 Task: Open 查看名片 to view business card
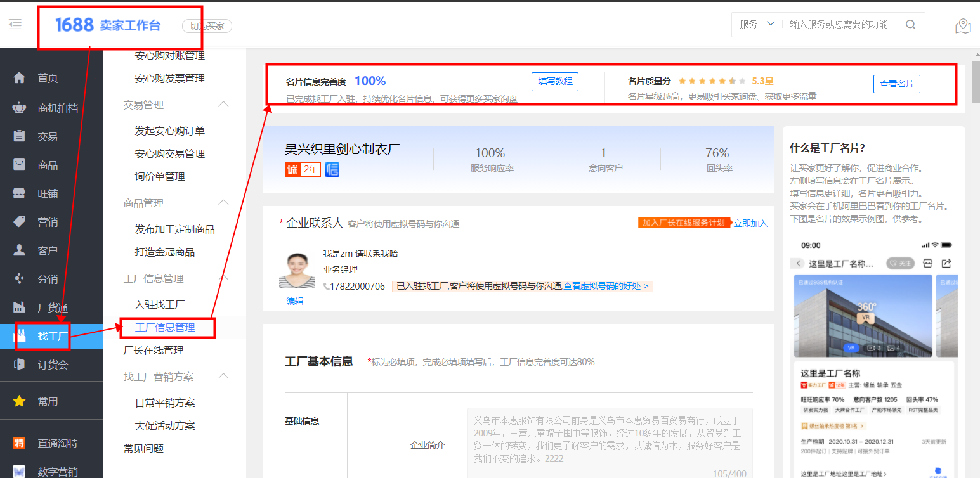896,84
